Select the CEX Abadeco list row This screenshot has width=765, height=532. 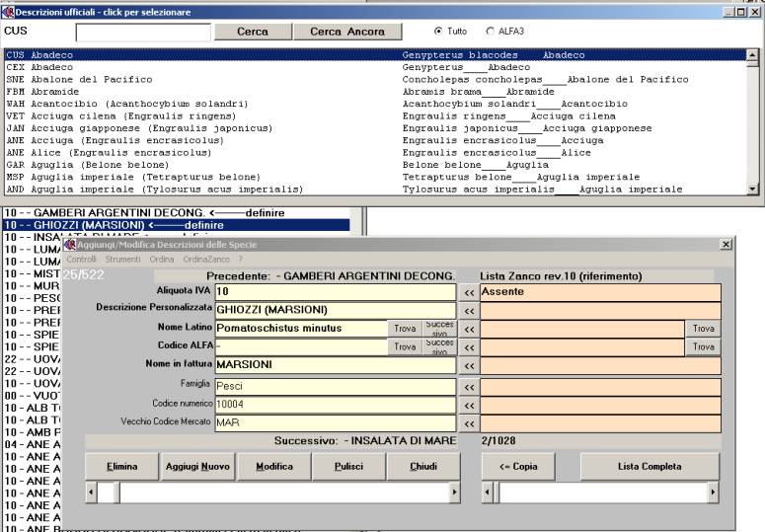tap(376, 67)
